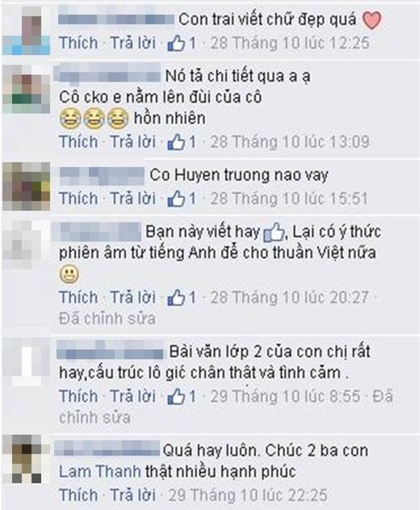The height and width of the screenshot is (510, 420).
Task: Like the 'Con trai viết chữ đẹp quá' comment
Action: point(78,43)
